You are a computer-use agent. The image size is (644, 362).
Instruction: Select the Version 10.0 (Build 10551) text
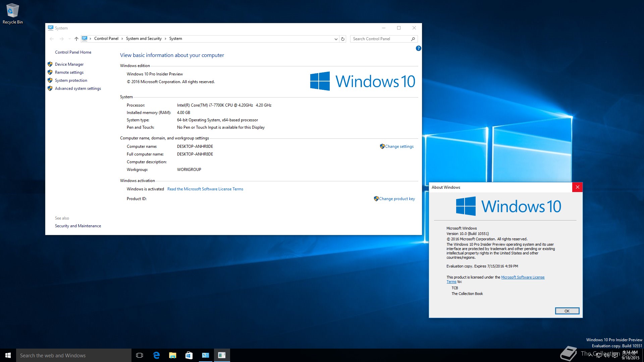tap(467, 234)
